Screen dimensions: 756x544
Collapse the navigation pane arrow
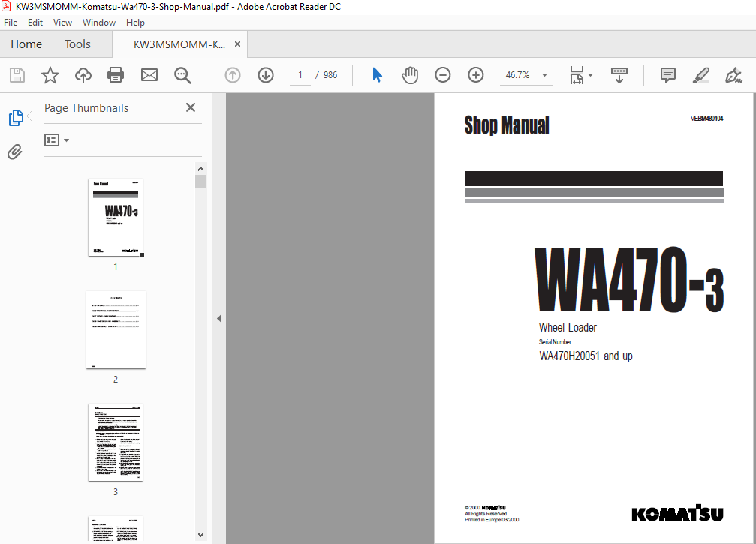click(219, 318)
